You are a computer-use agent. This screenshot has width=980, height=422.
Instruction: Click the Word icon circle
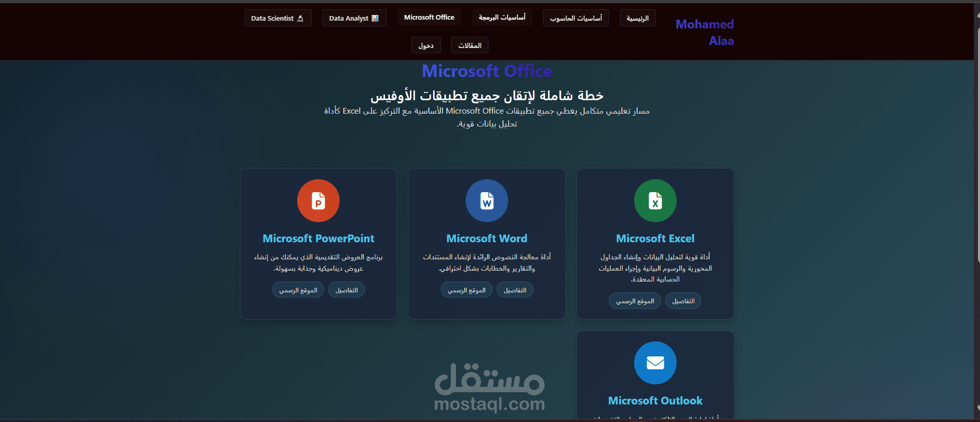click(x=487, y=200)
